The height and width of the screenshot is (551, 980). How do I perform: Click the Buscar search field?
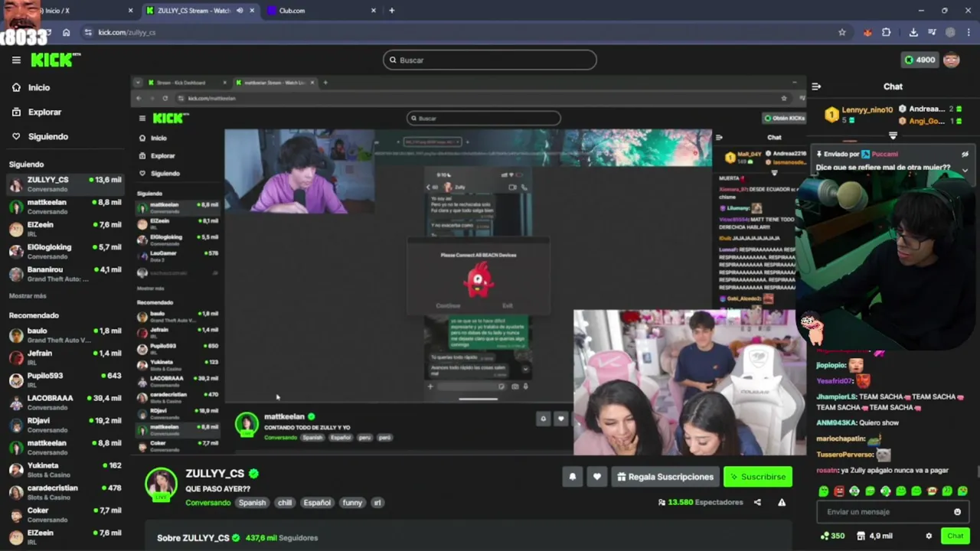point(490,60)
